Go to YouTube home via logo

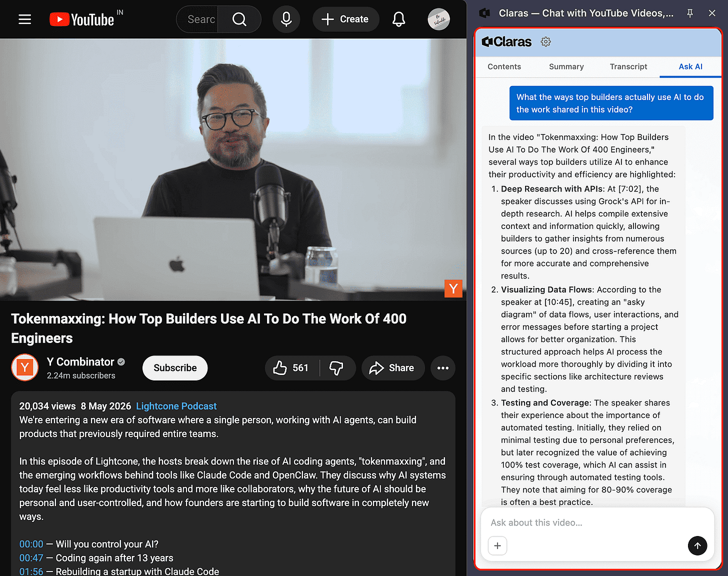(x=82, y=19)
